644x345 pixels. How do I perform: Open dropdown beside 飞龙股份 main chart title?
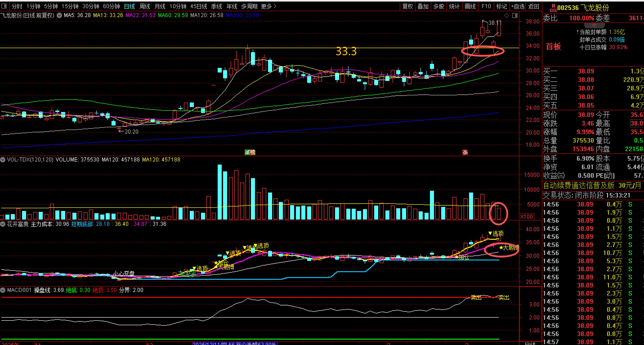(x=59, y=16)
